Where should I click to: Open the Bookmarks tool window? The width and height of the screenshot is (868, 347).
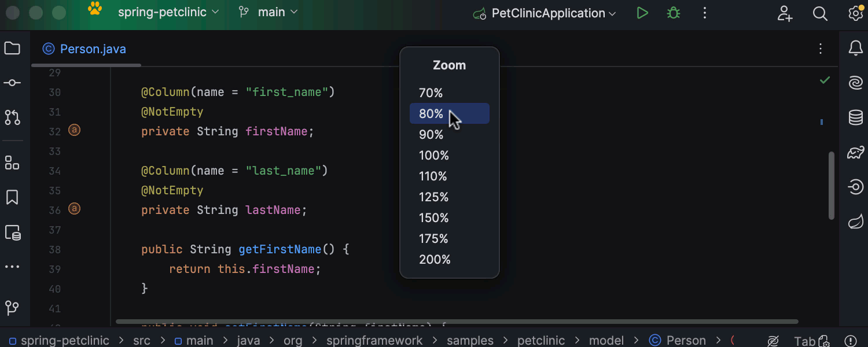coord(12,198)
